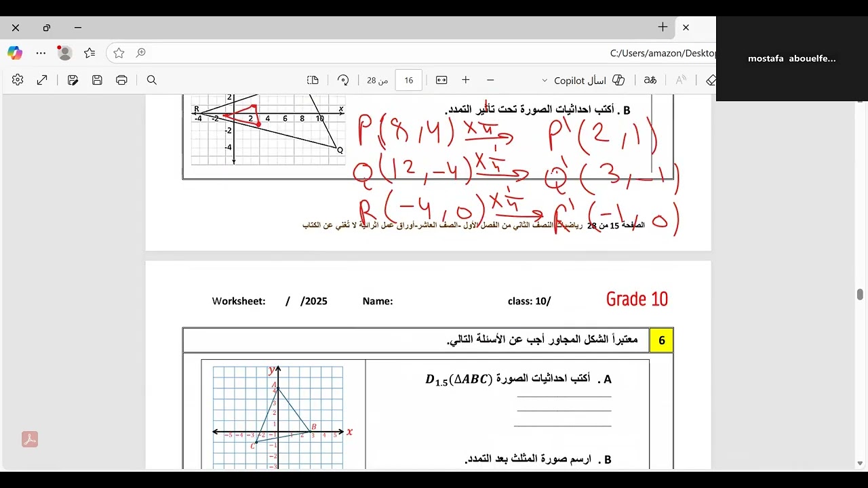This screenshot has height=488, width=868.
Task: Open the Translate tool
Action: pyautogui.click(x=650, y=80)
